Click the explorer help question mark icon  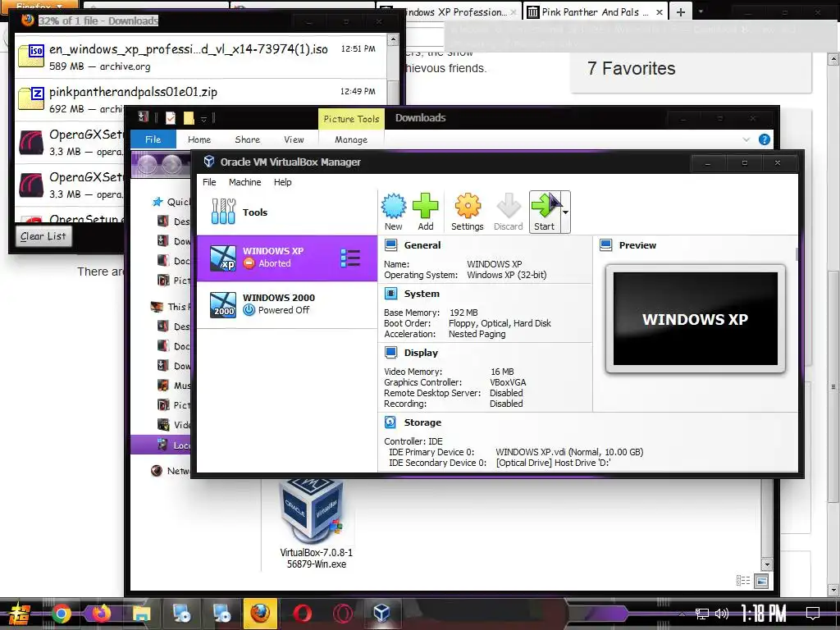tap(765, 139)
